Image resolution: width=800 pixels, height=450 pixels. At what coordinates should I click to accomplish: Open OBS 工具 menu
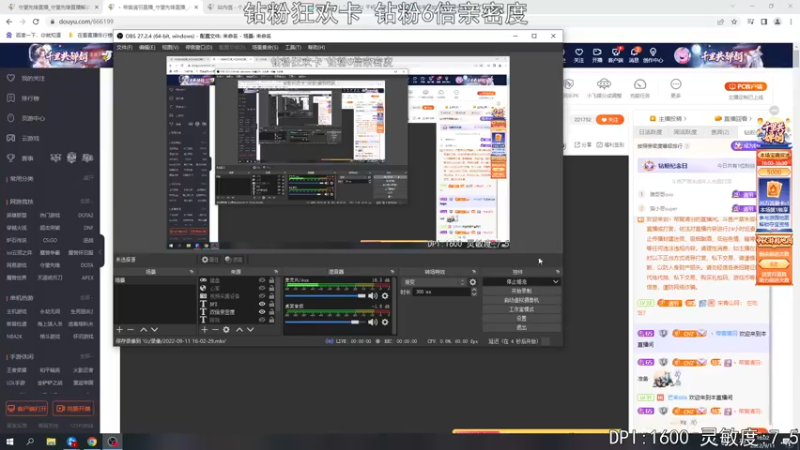pos(293,47)
